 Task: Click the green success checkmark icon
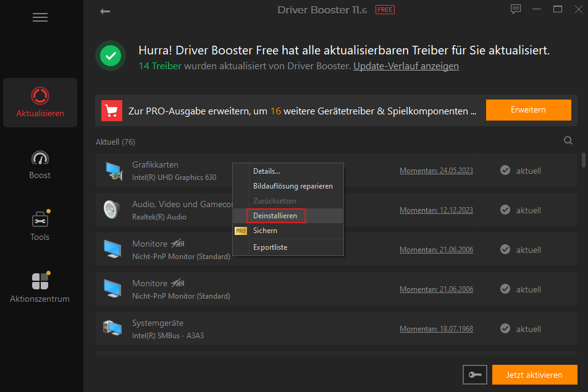111,56
